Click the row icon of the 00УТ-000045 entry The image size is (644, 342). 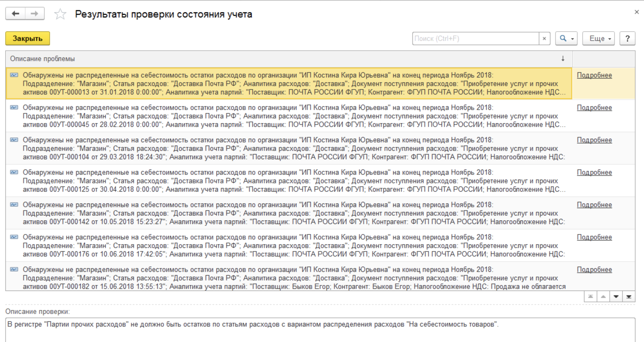pyautogui.click(x=14, y=108)
